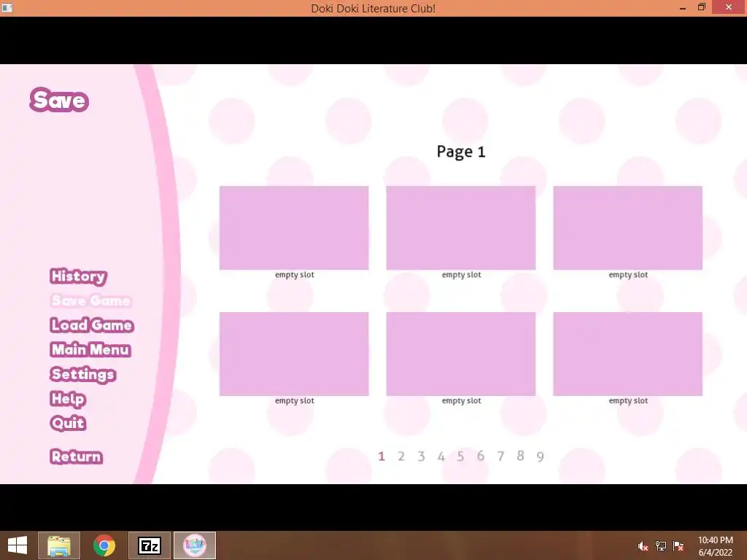The height and width of the screenshot is (560, 747).
Task: Close the Doki Doki Literature Club window
Action: (x=729, y=7)
